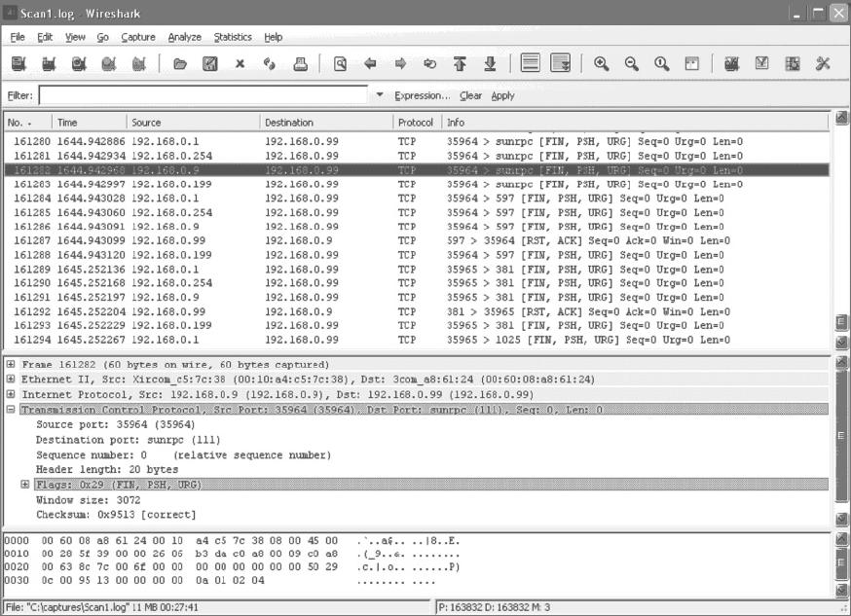Zoom in on packet text
The image size is (851, 616).
coord(602,64)
